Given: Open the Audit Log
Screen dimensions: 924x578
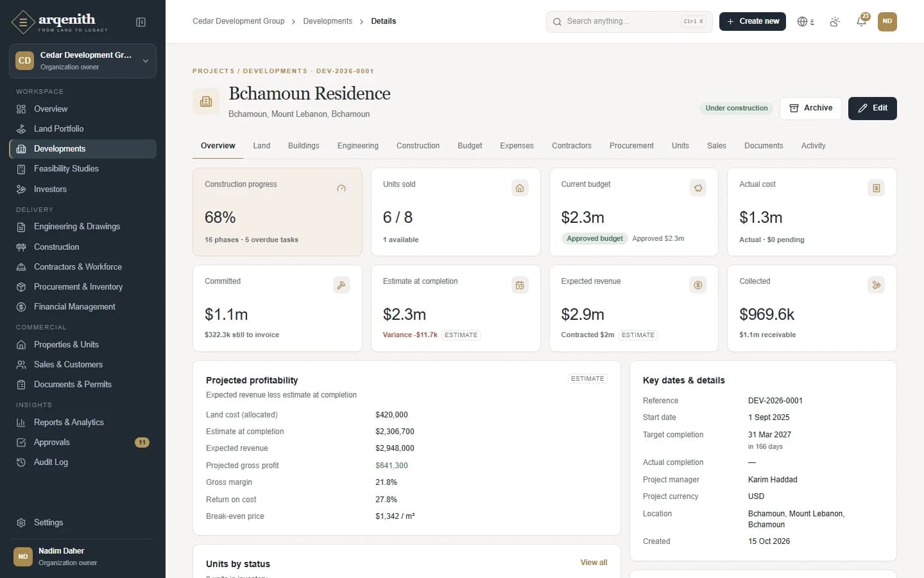Looking at the screenshot, I should click(83, 462).
